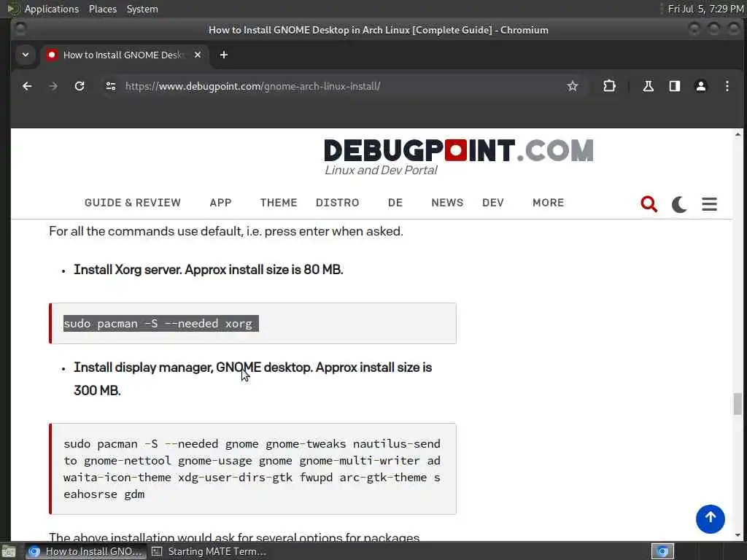Open the profile avatar menu
The height and width of the screenshot is (560, 747).
coord(701,86)
